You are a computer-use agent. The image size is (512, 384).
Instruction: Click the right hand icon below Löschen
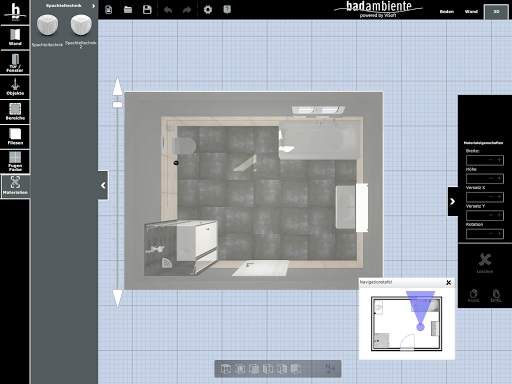click(496, 295)
